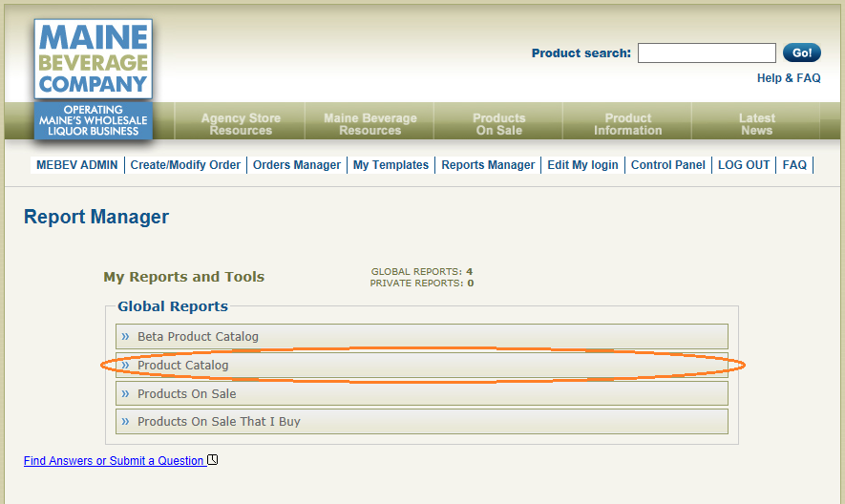
Task: Go to MEBEV ADMIN
Action: (77, 165)
